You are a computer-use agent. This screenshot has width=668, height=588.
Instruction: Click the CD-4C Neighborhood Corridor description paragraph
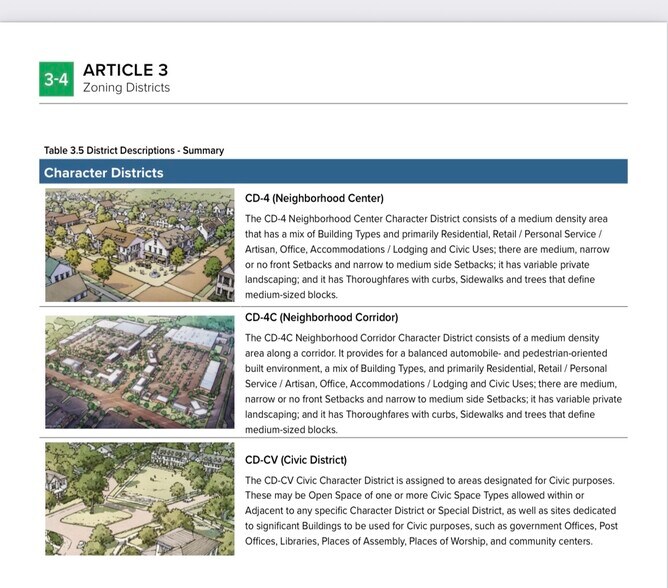(433, 383)
